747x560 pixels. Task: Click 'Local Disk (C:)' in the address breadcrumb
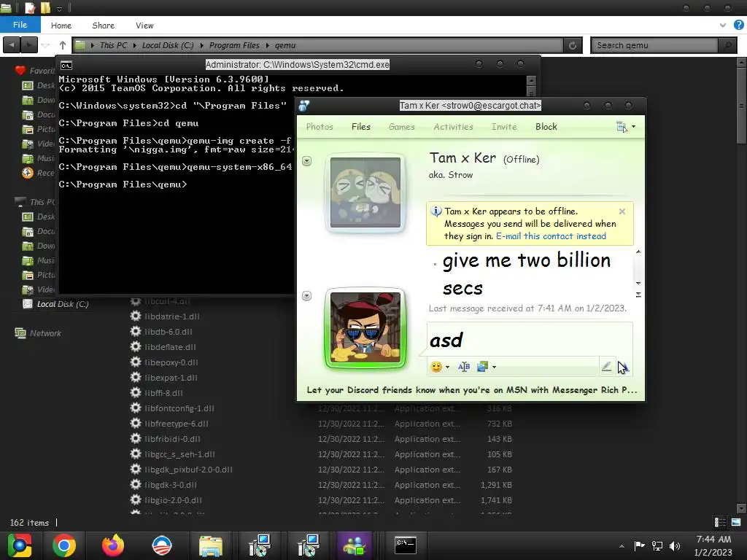(x=168, y=45)
